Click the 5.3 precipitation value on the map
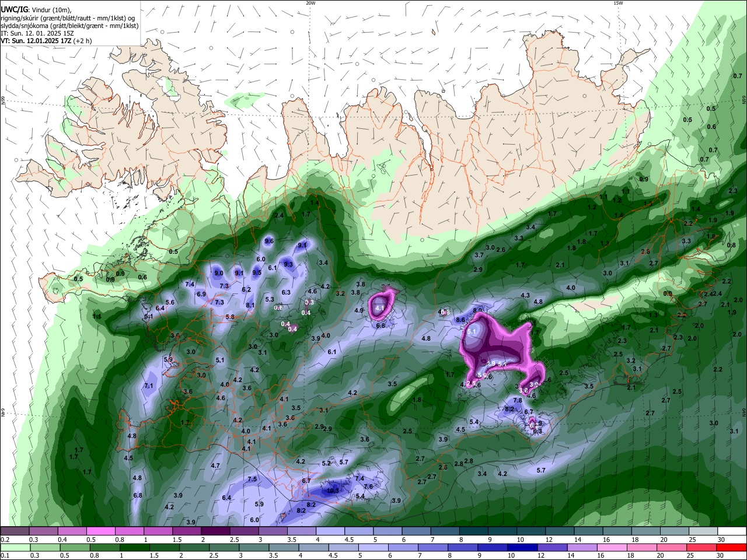This screenshot has height=560, width=747. click(x=270, y=300)
